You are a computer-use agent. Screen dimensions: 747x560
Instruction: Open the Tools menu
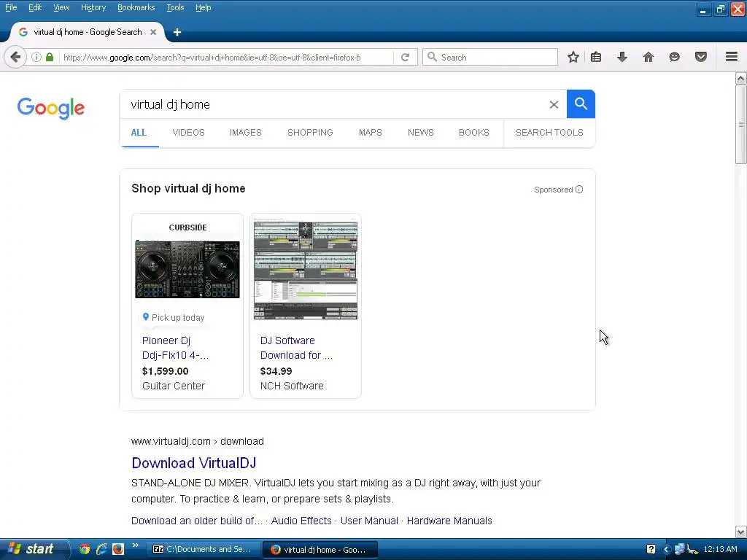(175, 7)
